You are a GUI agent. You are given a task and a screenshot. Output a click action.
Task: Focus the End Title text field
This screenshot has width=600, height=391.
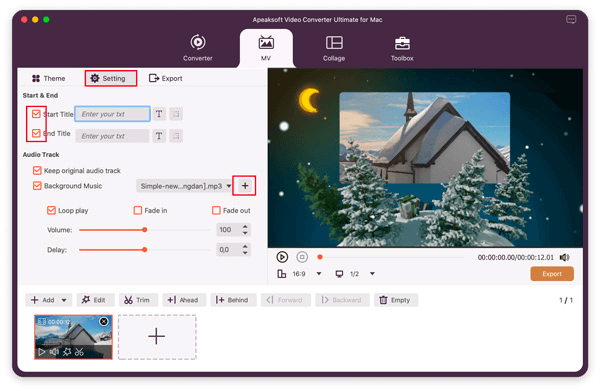point(112,136)
